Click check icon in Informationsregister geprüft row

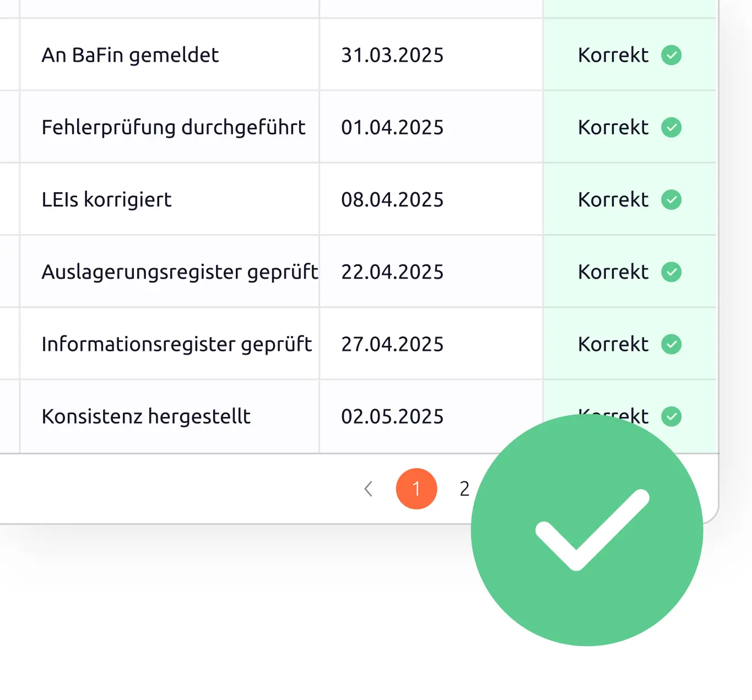(x=671, y=344)
